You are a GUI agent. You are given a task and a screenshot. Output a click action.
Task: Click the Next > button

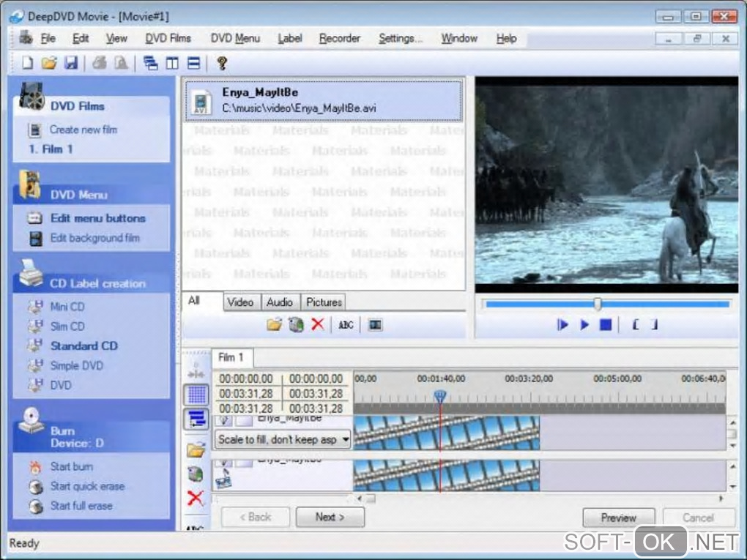(330, 517)
